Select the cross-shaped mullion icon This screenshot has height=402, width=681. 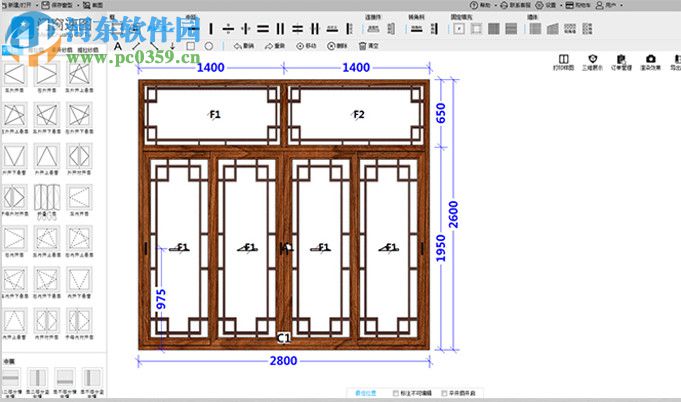245,29
